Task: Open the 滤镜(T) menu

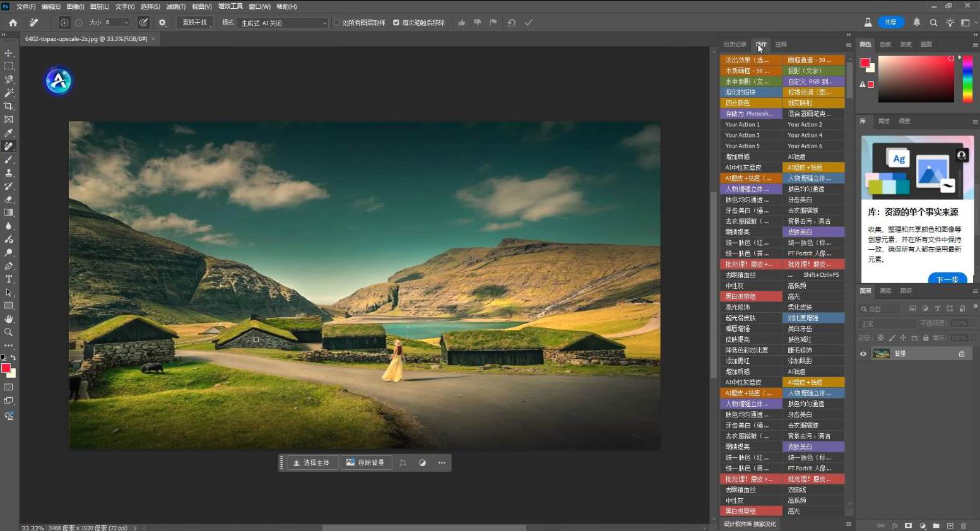Action: pos(176,6)
